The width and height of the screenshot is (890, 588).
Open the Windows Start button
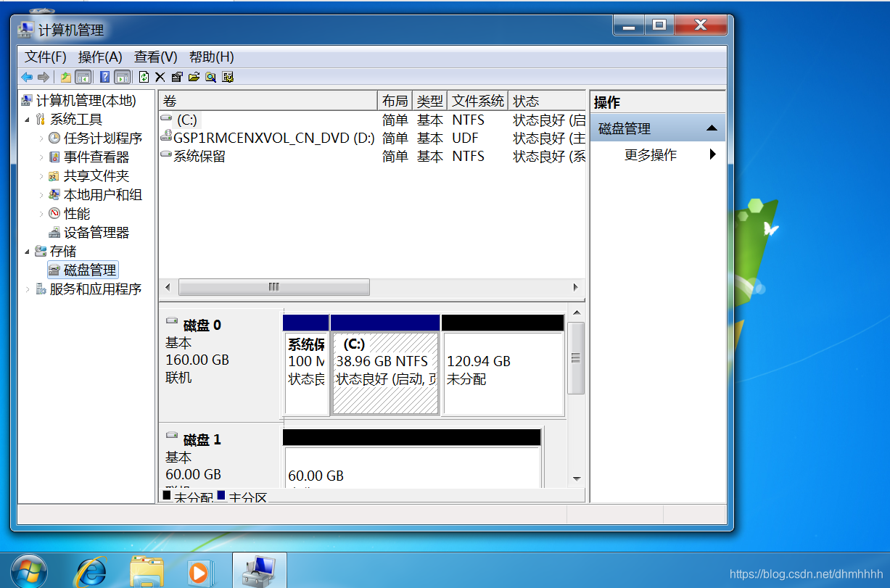coord(30,570)
